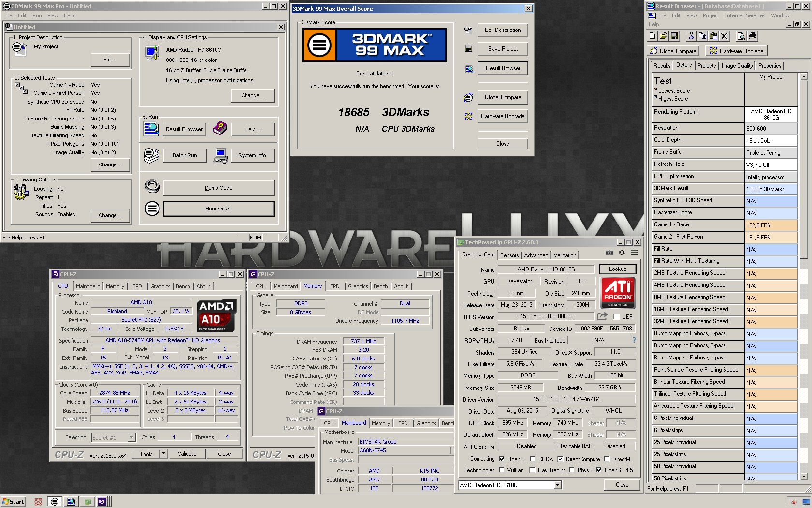Take GPU-Z screenshot with camera icon
The image size is (812, 508).
[609, 253]
